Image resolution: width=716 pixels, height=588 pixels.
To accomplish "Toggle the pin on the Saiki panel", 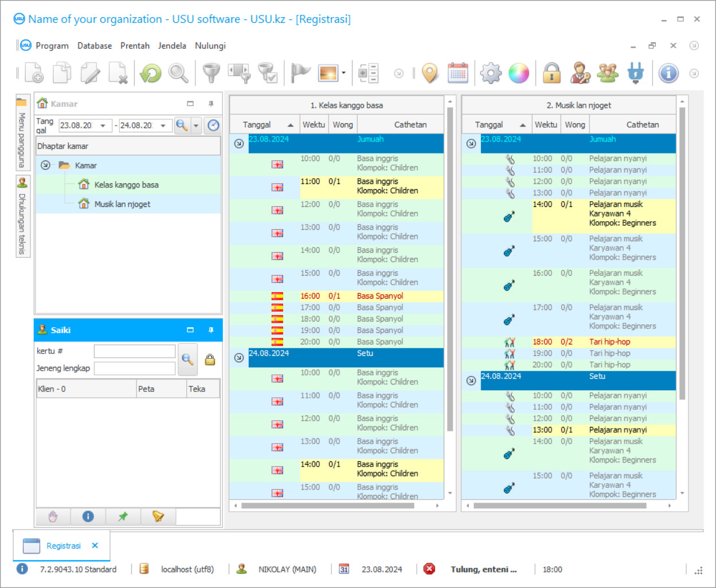I will [210, 330].
